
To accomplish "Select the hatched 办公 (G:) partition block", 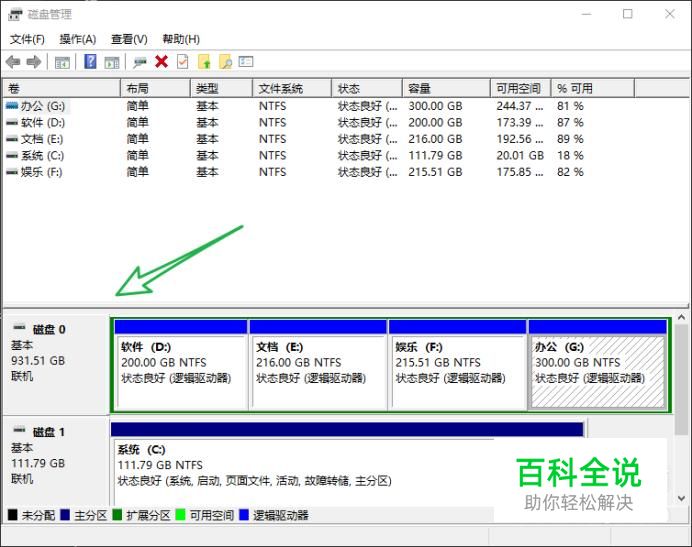I will point(598,365).
